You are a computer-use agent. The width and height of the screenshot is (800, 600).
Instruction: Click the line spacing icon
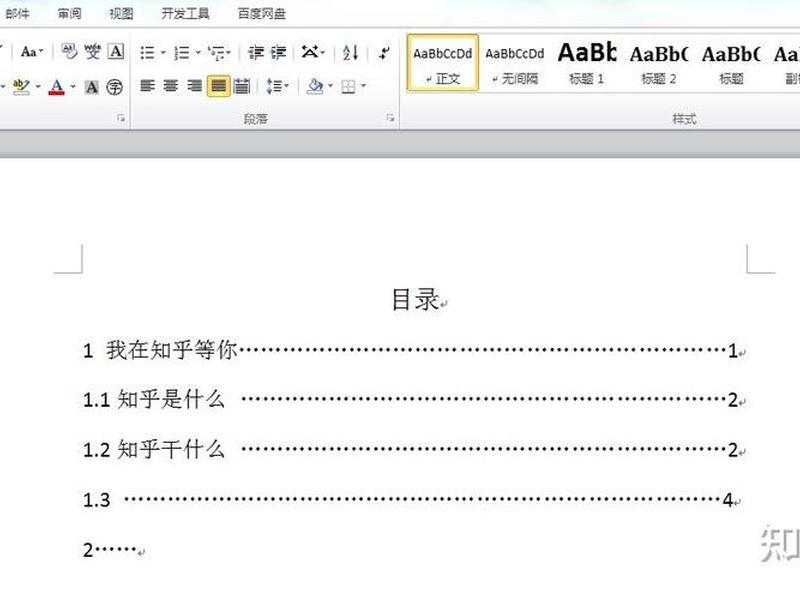click(x=273, y=86)
